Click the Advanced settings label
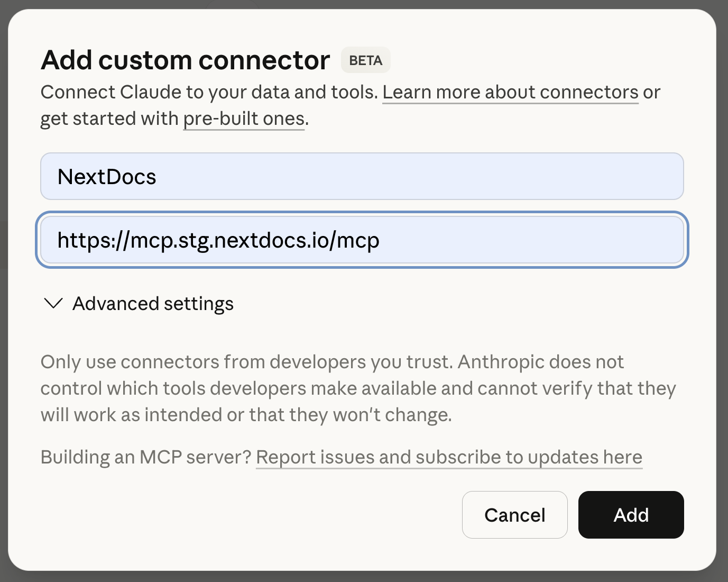728x582 pixels. [153, 304]
